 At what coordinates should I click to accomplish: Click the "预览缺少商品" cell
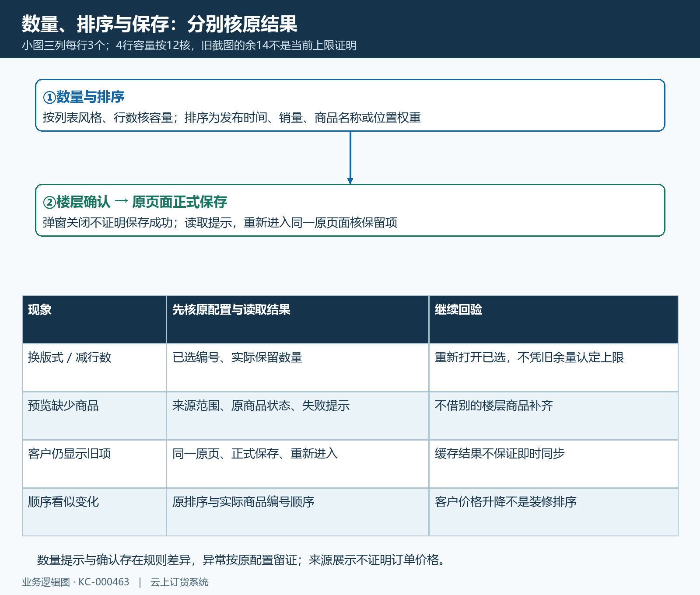94,416
